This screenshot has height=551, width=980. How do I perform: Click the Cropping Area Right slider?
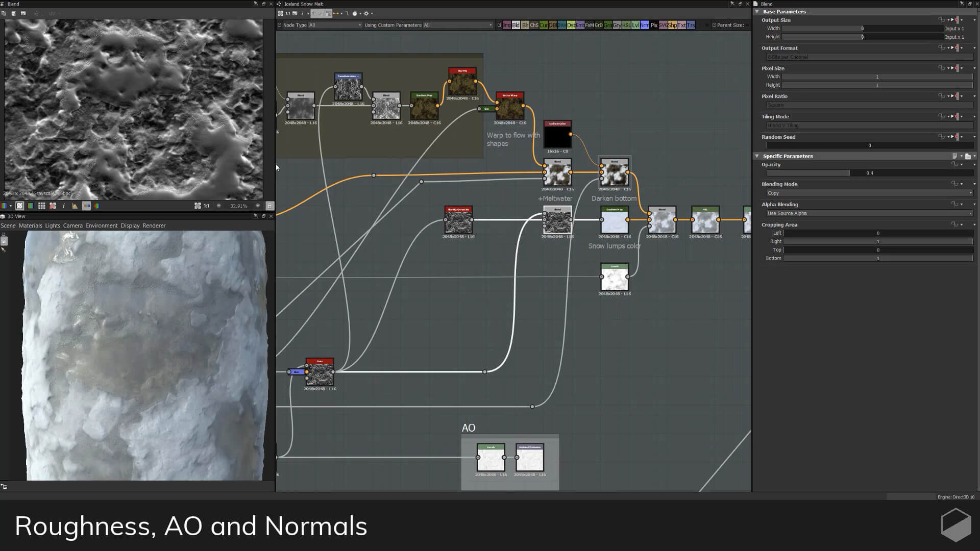click(878, 241)
